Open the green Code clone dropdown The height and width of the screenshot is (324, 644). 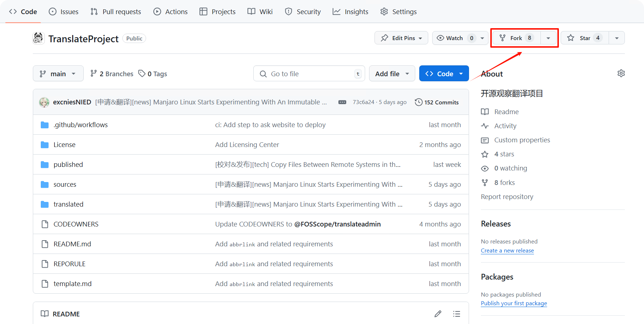pyautogui.click(x=444, y=74)
